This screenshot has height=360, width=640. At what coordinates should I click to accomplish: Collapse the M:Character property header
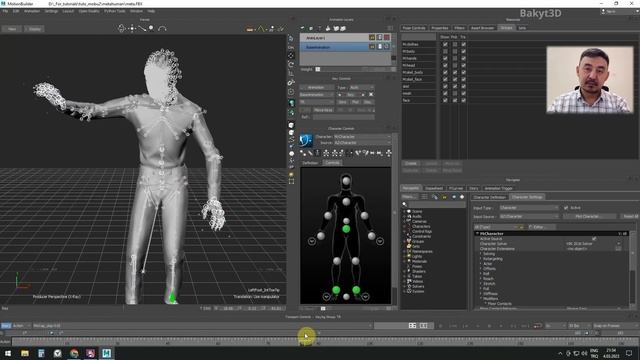(x=477, y=233)
